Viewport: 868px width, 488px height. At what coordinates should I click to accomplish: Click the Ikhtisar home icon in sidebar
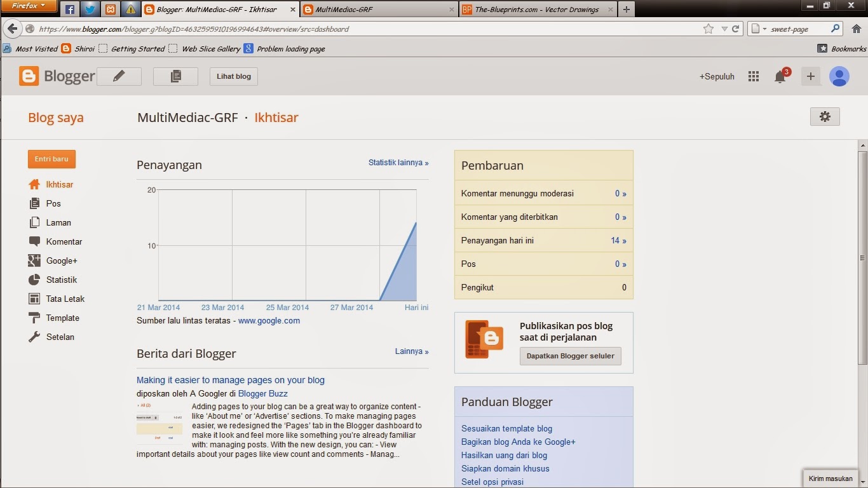(x=34, y=184)
